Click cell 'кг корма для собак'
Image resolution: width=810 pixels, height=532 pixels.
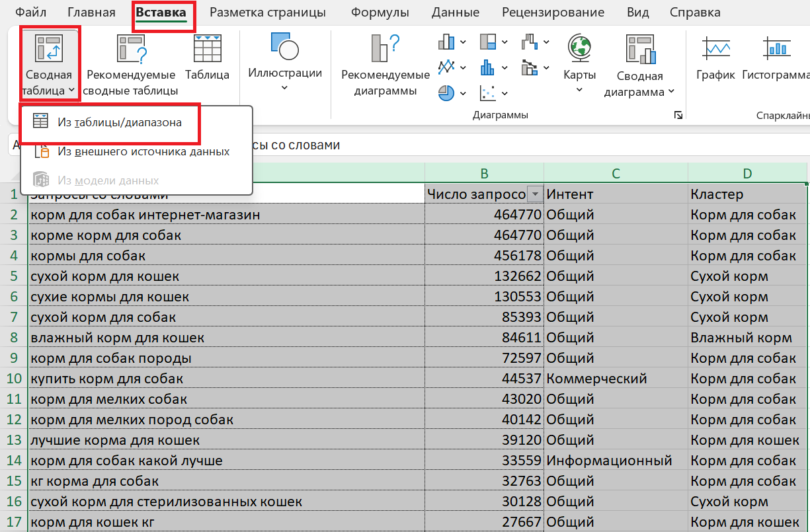tap(226, 481)
